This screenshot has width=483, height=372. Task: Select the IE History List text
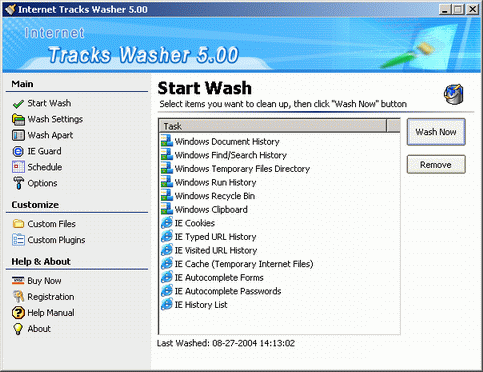pyautogui.click(x=201, y=305)
